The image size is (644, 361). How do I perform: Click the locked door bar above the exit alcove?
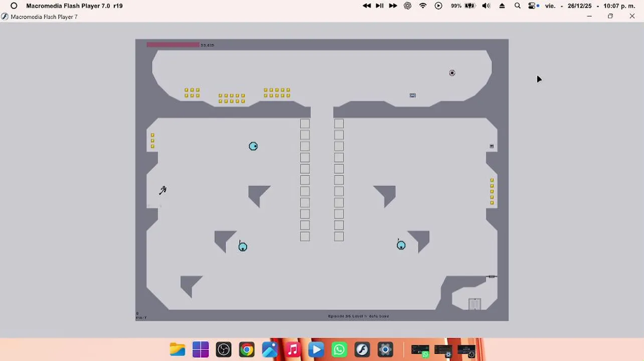492,276
